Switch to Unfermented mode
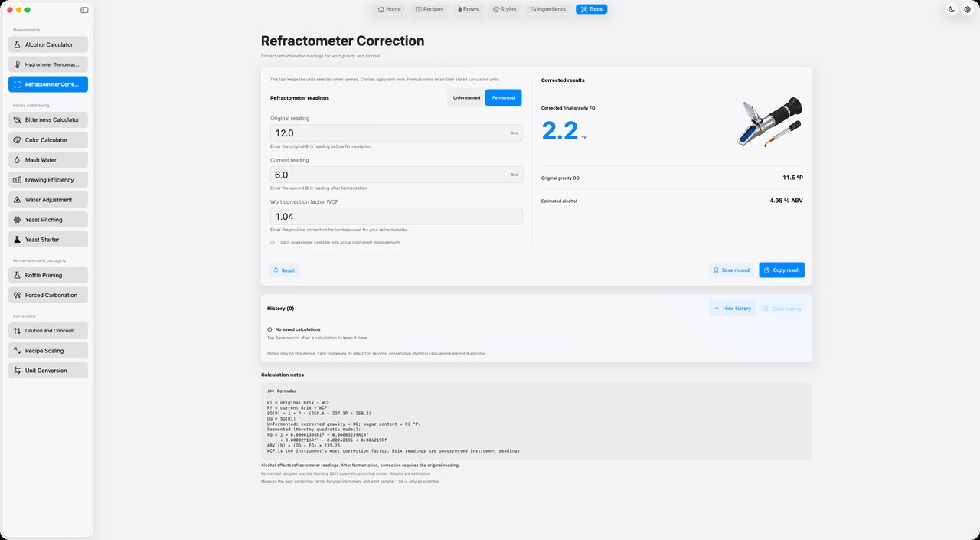Image resolution: width=980 pixels, height=540 pixels. tap(466, 97)
